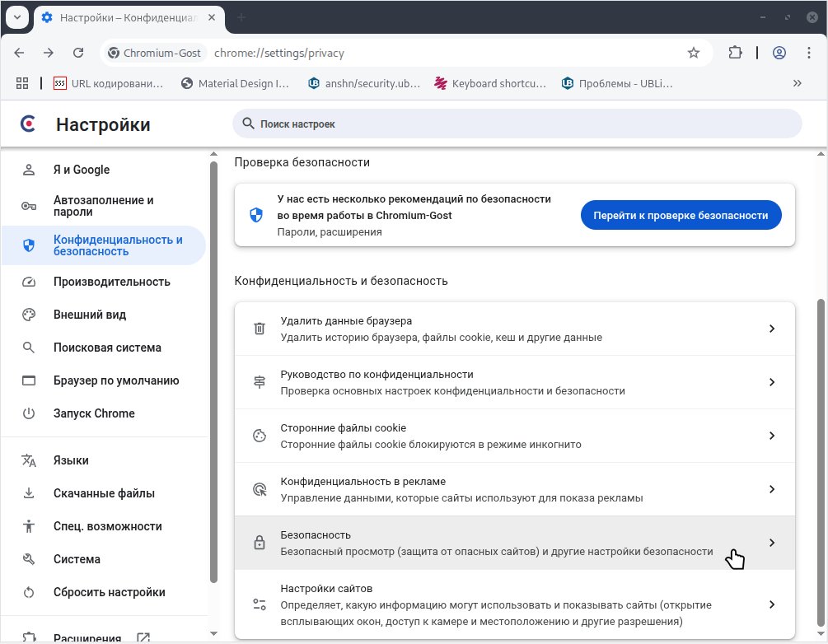
Task: Open the Keyboard shortcuts bookmark
Action: [489, 83]
